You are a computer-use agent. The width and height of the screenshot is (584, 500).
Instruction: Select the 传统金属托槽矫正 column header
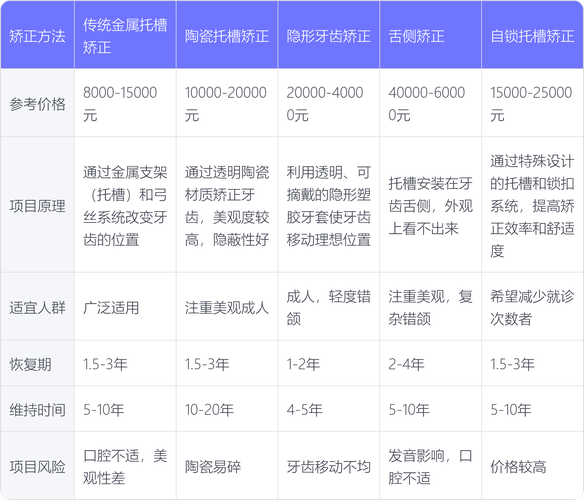coord(125,36)
